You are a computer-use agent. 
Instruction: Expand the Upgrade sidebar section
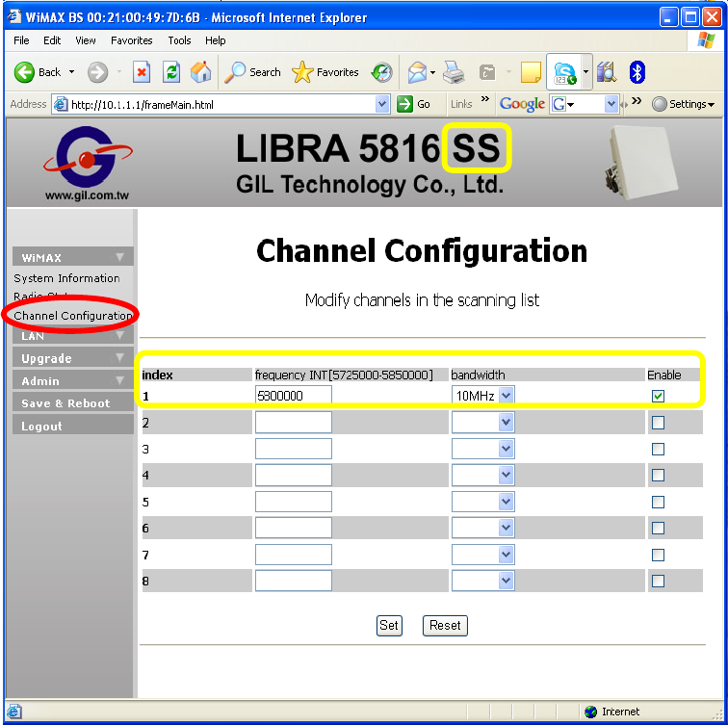tap(73, 358)
